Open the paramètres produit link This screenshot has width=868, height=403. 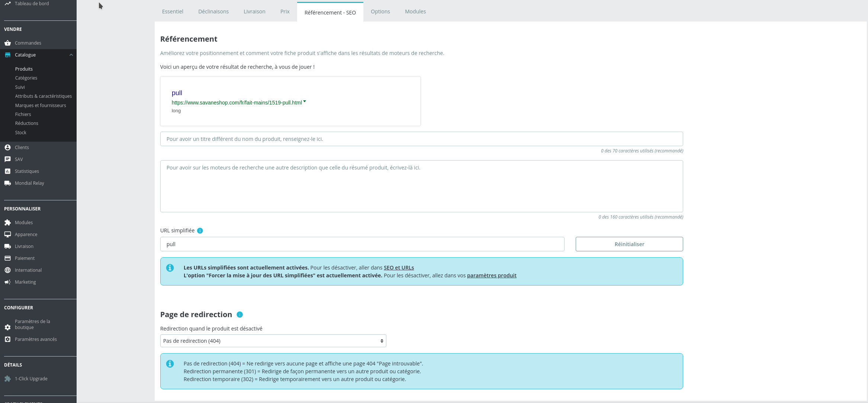(x=491, y=275)
